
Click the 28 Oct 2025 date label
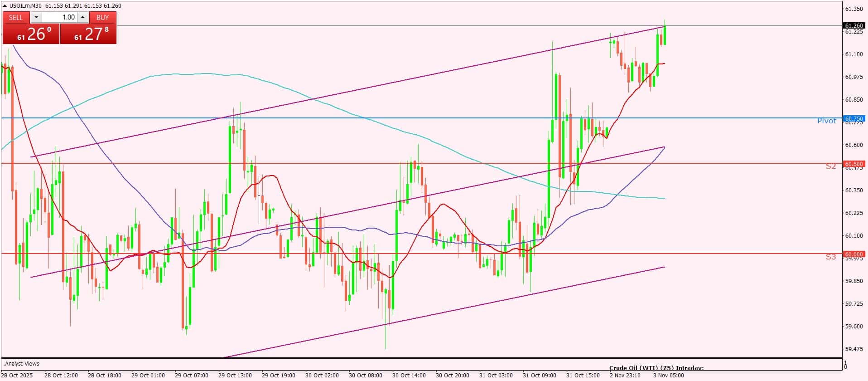pos(17,376)
